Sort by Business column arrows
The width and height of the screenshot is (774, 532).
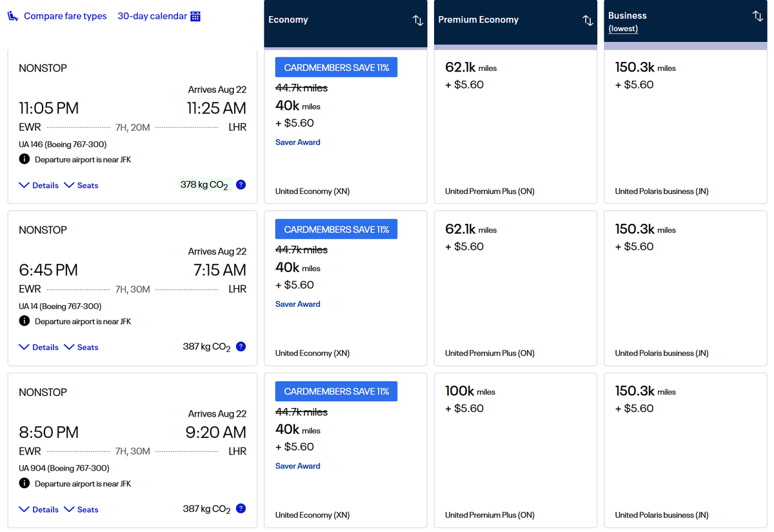758,15
